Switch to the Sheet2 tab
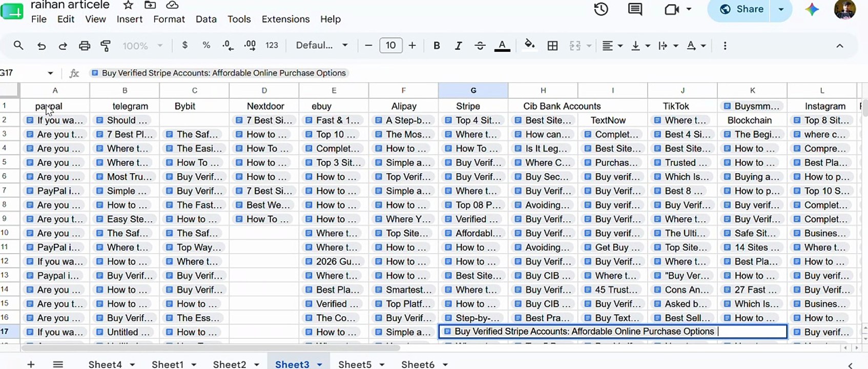The image size is (868, 369). 230,364
